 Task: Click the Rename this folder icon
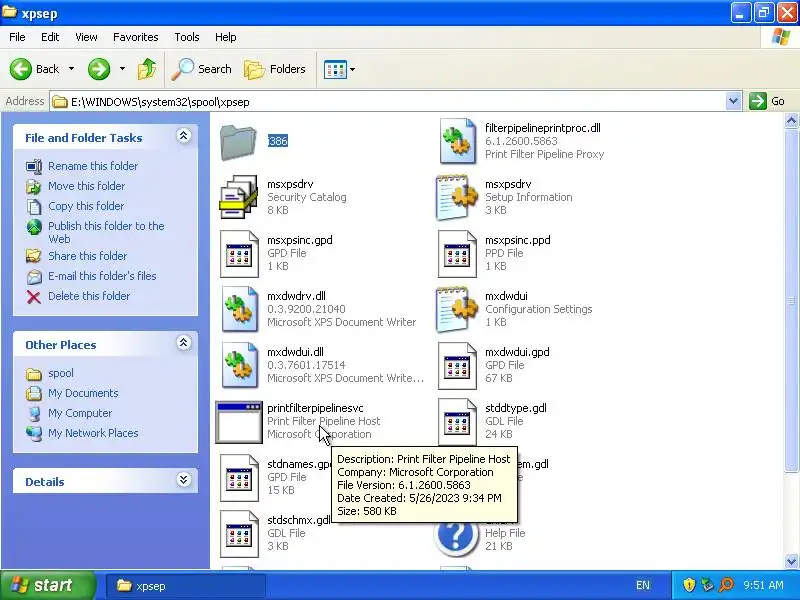point(34,166)
